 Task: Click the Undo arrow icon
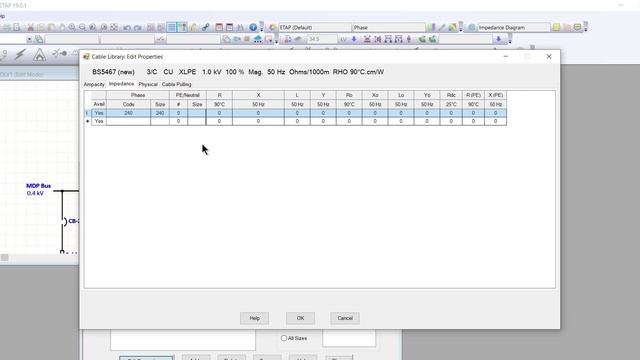click(127, 27)
